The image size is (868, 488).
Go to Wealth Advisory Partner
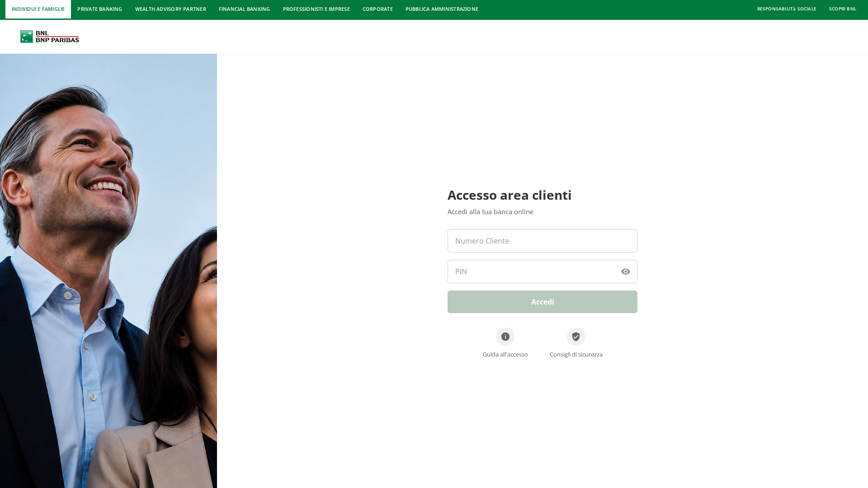[x=170, y=9]
